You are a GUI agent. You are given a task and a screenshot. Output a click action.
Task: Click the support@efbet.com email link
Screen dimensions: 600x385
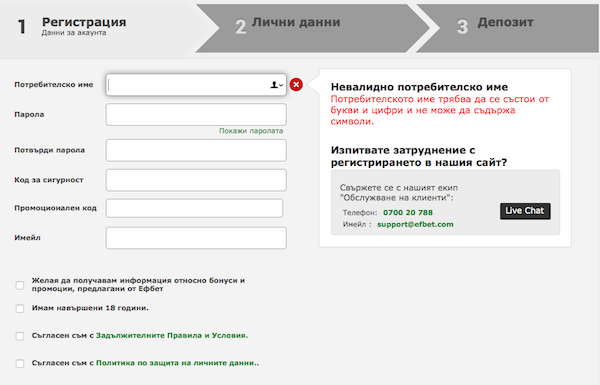(x=415, y=224)
